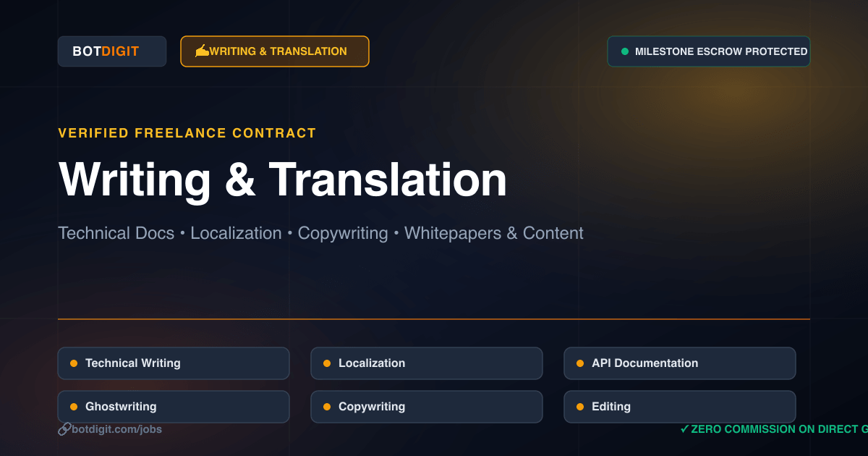Select the Writing & Translation category badge
The image size is (868, 456).
[275, 51]
